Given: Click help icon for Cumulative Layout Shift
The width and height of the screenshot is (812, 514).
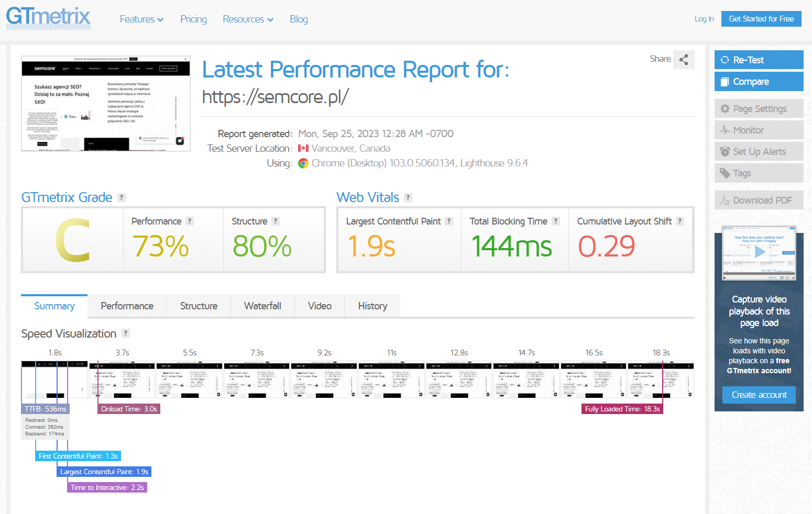Looking at the screenshot, I should coord(680,221).
